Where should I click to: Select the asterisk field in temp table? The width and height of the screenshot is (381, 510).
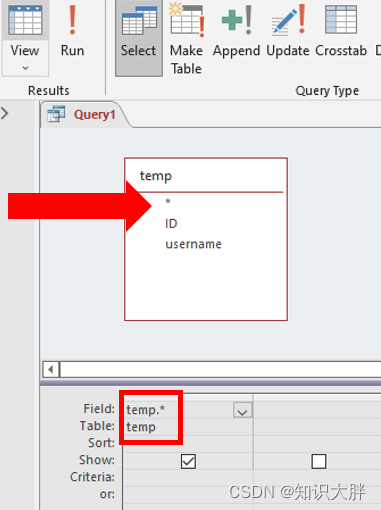click(168, 202)
